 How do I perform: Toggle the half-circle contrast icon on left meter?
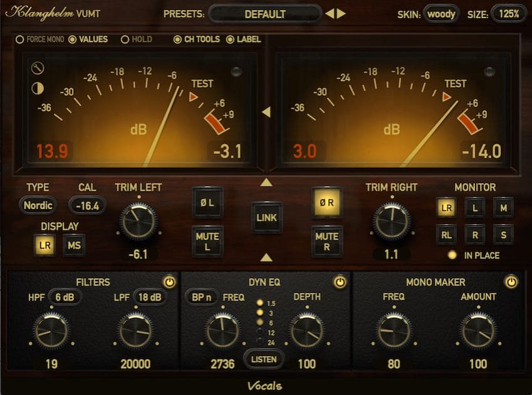(38, 89)
